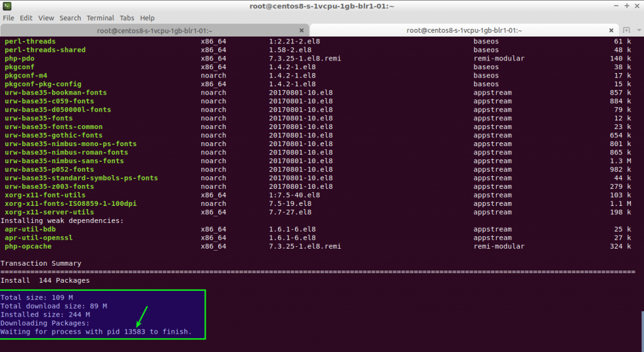Viewport: 644px width, 352px height.
Task: Expand the tab list dropdown arrow
Action: tap(638, 30)
